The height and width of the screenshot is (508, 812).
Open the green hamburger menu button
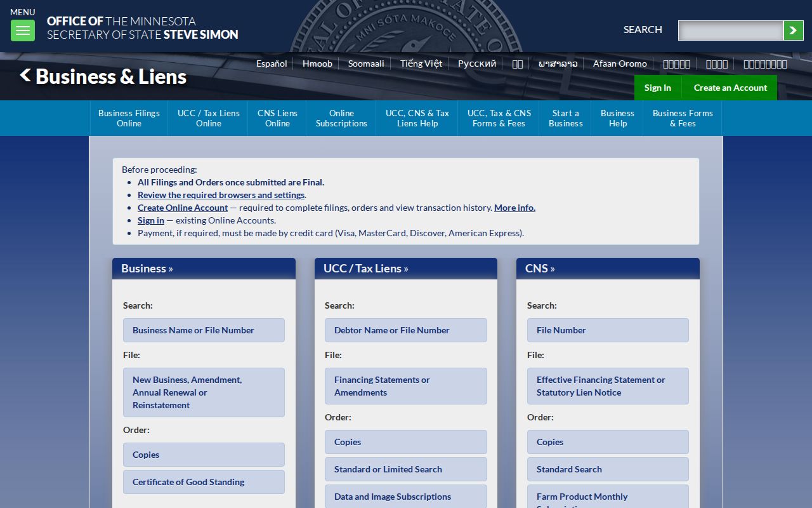tap(23, 30)
